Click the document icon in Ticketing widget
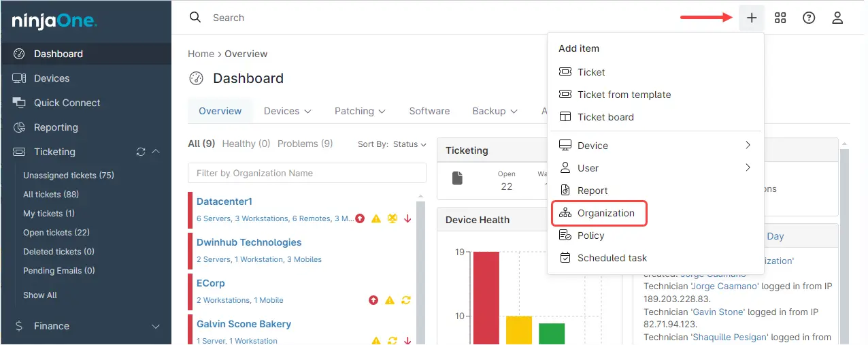Viewport: 868px width, 345px height. click(x=458, y=178)
